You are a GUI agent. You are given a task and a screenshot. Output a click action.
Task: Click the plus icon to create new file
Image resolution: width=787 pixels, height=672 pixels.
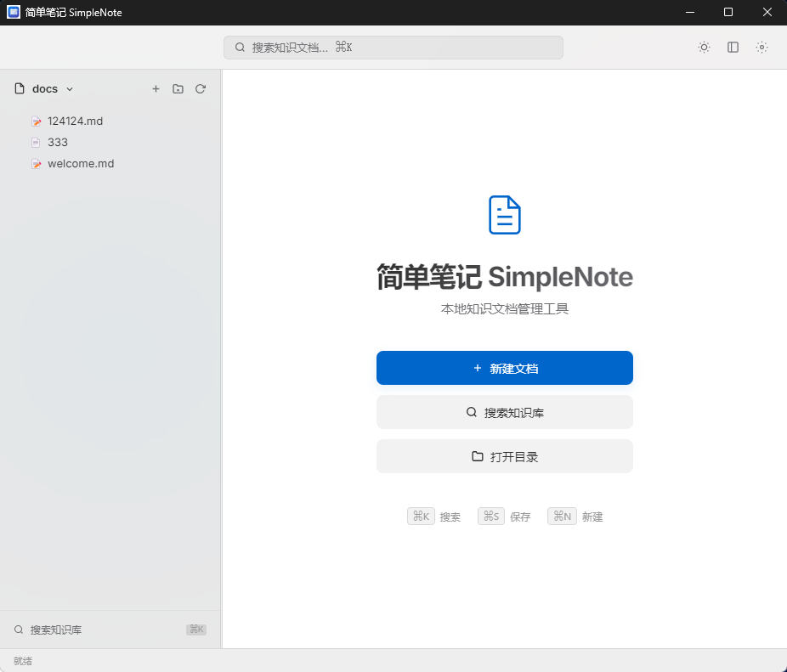click(156, 88)
